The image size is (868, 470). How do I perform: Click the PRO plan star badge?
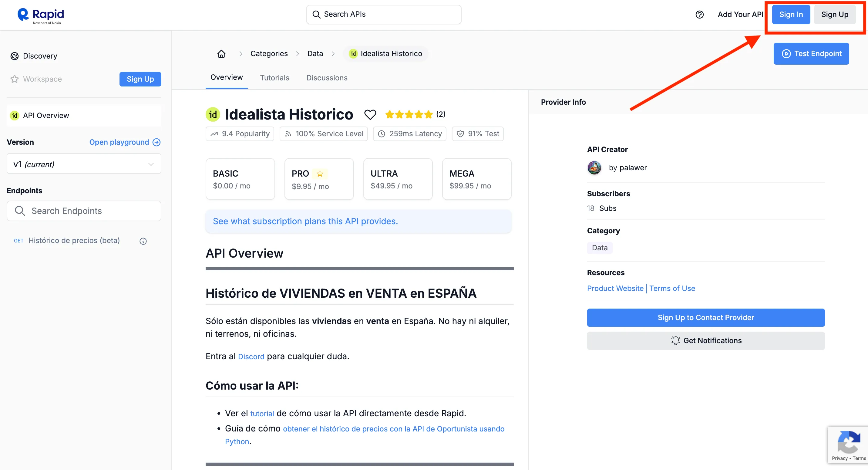tap(320, 174)
